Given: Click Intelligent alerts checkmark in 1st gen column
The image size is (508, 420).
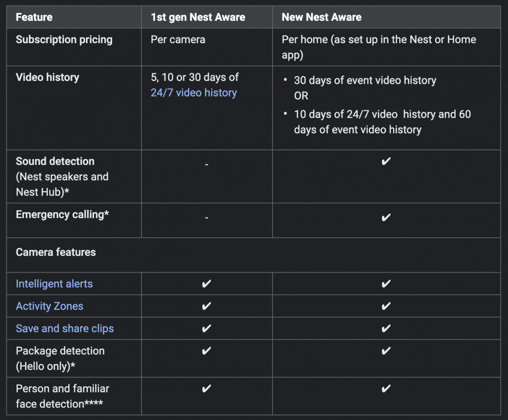Looking at the screenshot, I should [x=207, y=284].
